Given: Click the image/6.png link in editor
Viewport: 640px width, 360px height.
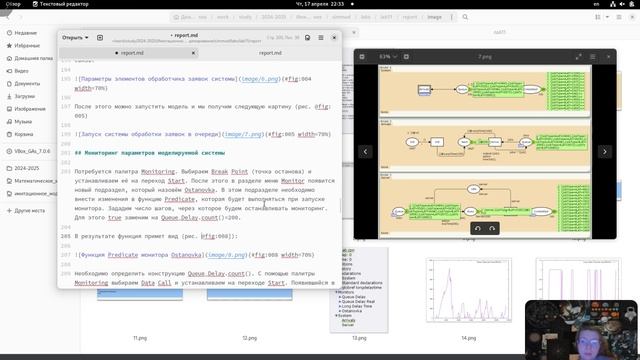Looking at the screenshot, I should [x=260, y=79].
